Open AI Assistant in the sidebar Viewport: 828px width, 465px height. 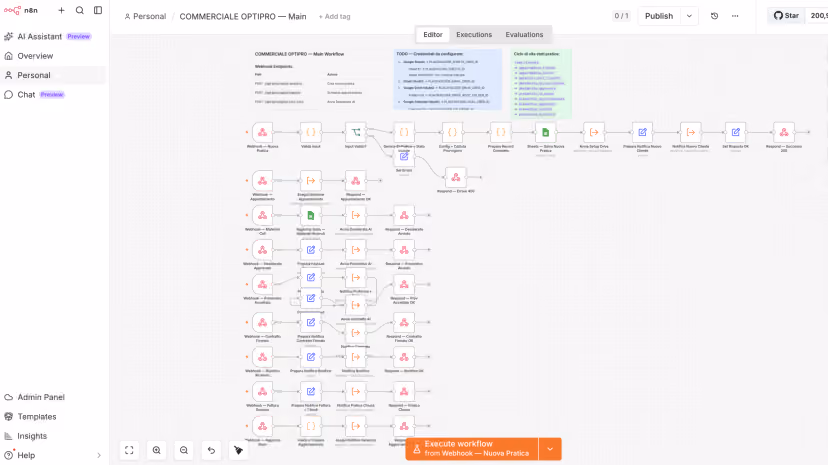point(53,36)
